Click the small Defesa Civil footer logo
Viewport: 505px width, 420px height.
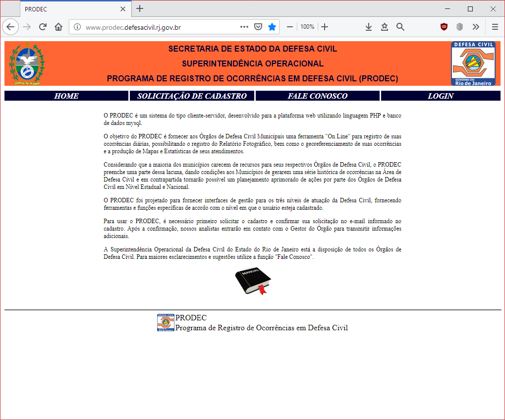pos(166,322)
